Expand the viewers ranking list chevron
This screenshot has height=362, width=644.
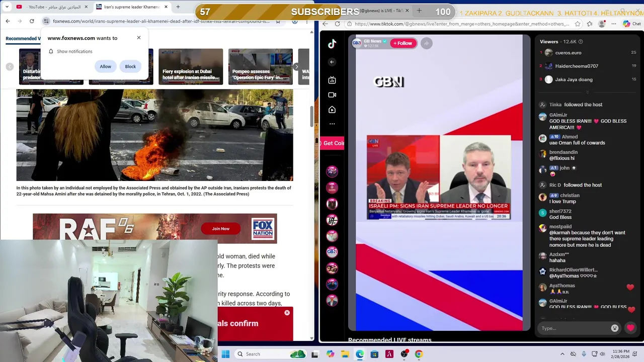pyautogui.click(x=587, y=93)
